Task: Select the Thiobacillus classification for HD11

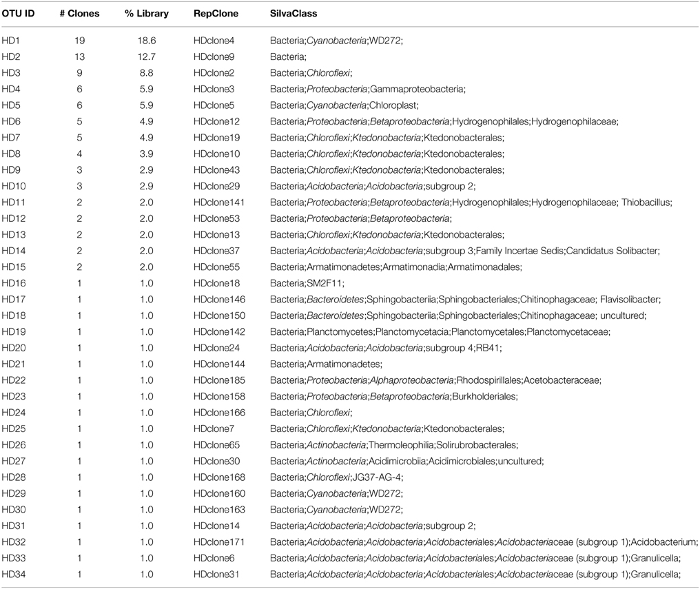Action: (646, 202)
